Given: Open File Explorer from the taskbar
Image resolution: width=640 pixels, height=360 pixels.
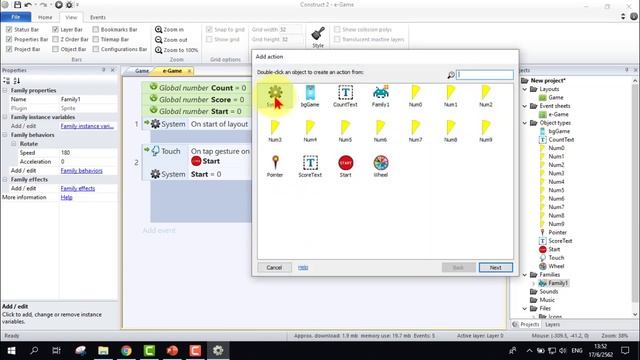Looking at the screenshot, I should (x=103, y=350).
